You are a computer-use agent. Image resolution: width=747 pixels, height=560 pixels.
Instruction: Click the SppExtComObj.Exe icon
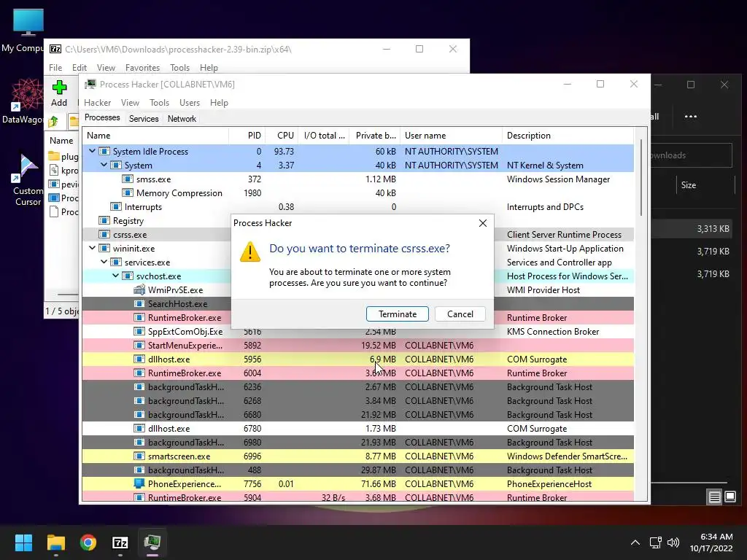(x=139, y=332)
